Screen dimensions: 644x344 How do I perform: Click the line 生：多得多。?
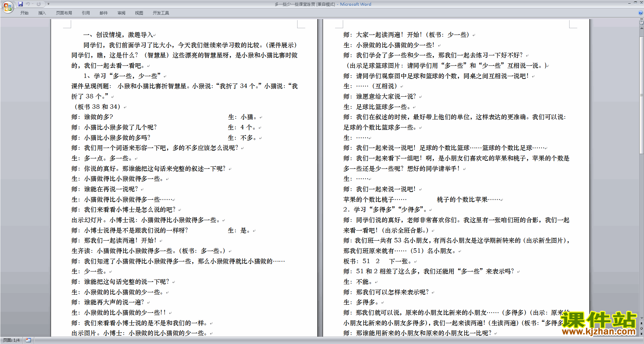[362, 302]
